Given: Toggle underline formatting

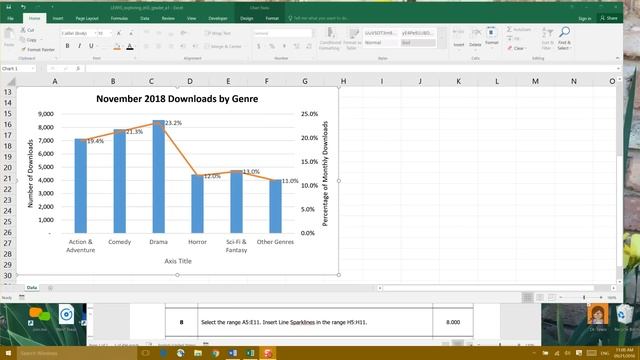Looking at the screenshot, I should [91, 46].
